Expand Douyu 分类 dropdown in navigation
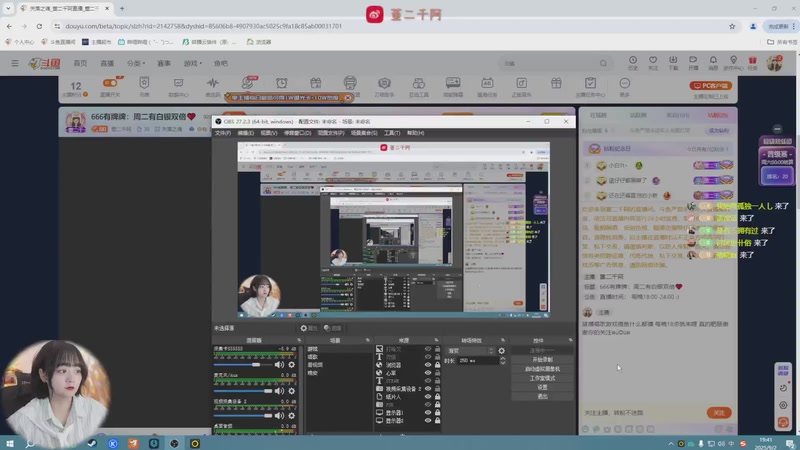Screen dimensions: 800x450 (136, 63)
